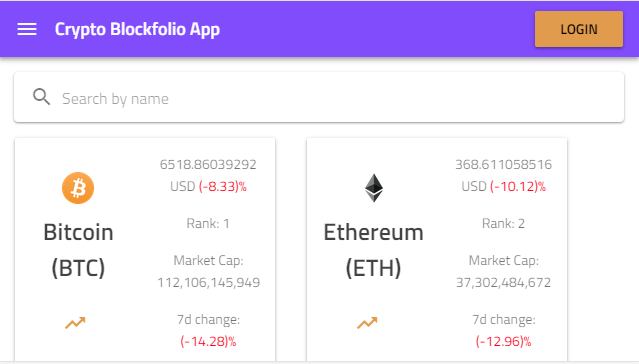This screenshot has width=639, height=364.
Task: Click Ethereum price 368.611058516
Action: pos(504,164)
